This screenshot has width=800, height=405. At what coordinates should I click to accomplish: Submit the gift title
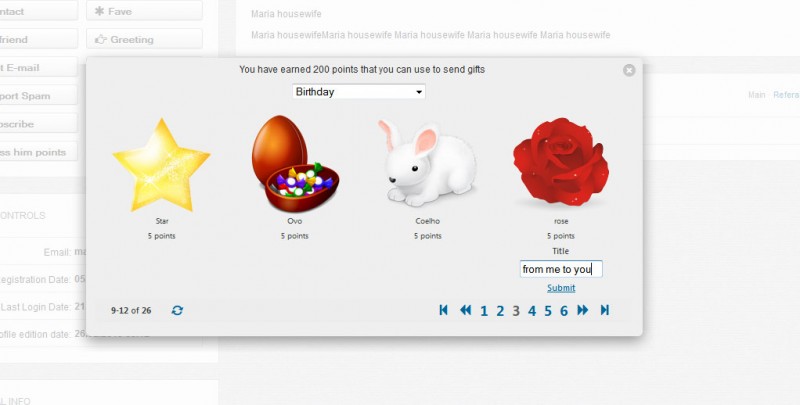coord(561,288)
